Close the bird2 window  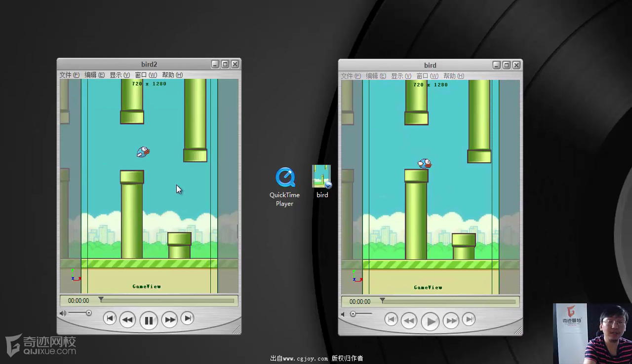coord(236,64)
